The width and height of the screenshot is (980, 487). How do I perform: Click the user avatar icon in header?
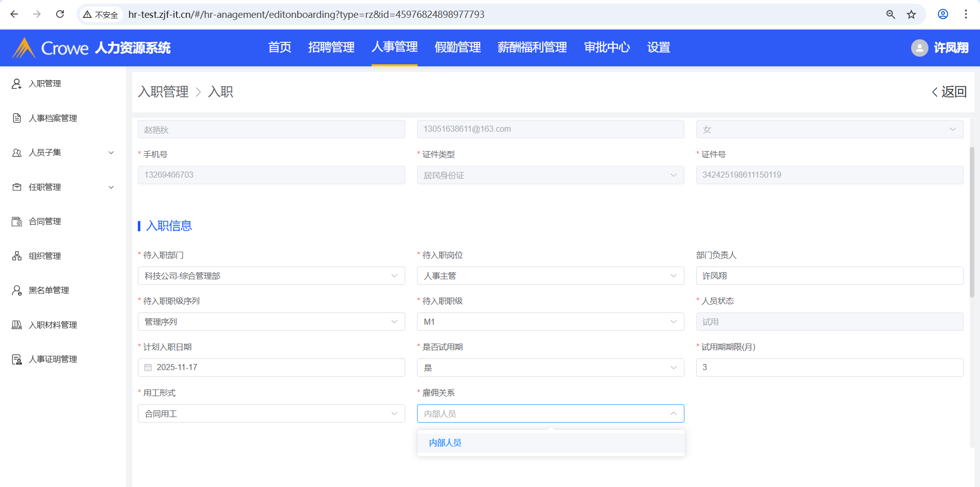[919, 48]
